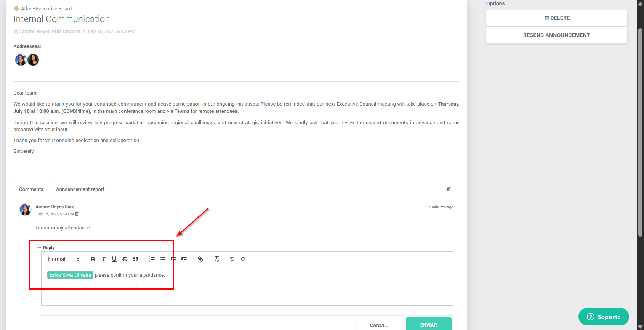Insert a hyperlink in the reply
644x330 pixels.
click(x=200, y=259)
